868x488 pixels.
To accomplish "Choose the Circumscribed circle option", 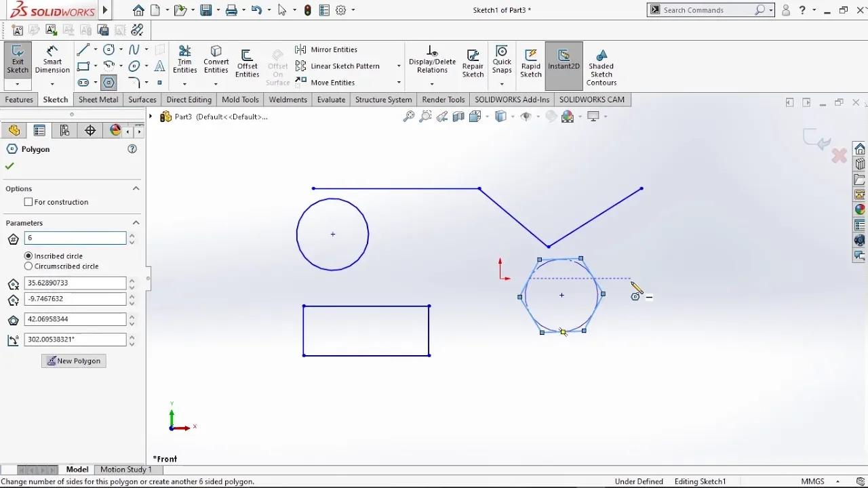I will (28, 266).
